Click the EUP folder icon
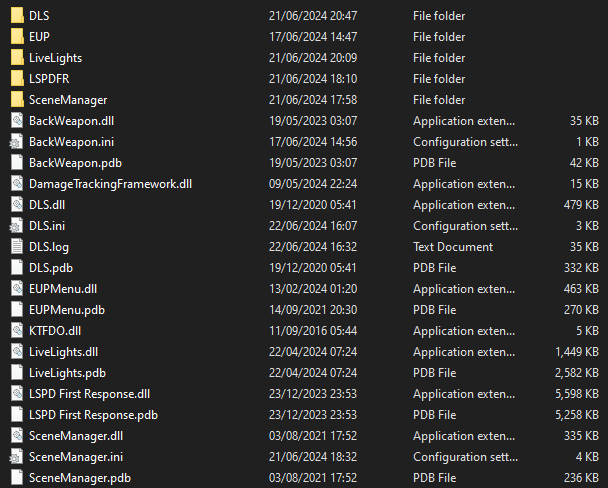This screenshot has width=608, height=488. pos(16,37)
